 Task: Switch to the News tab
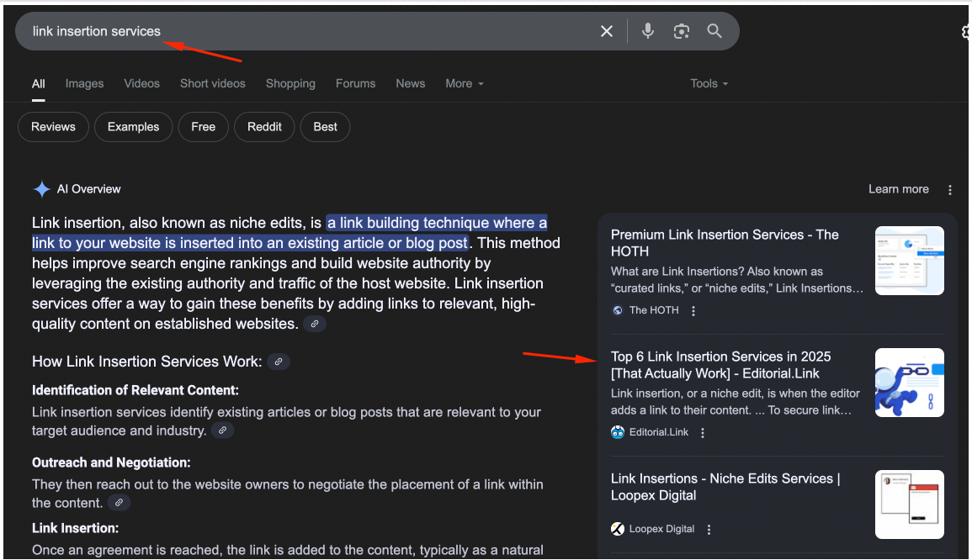(411, 83)
